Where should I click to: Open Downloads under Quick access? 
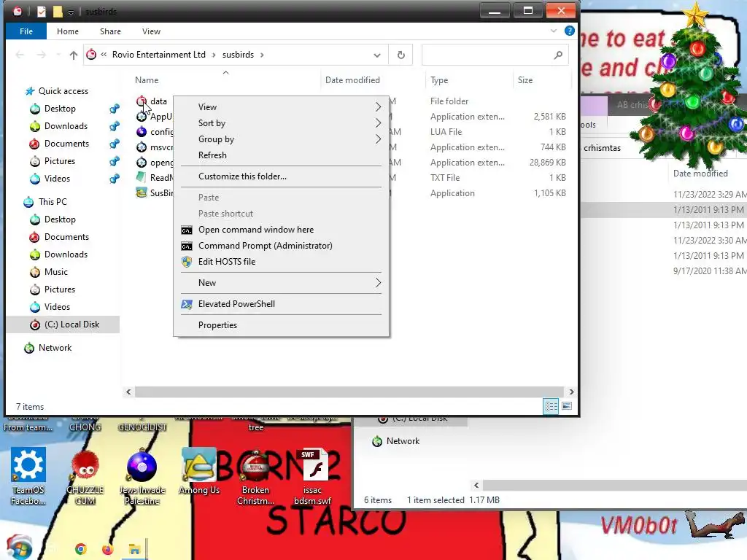point(66,126)
